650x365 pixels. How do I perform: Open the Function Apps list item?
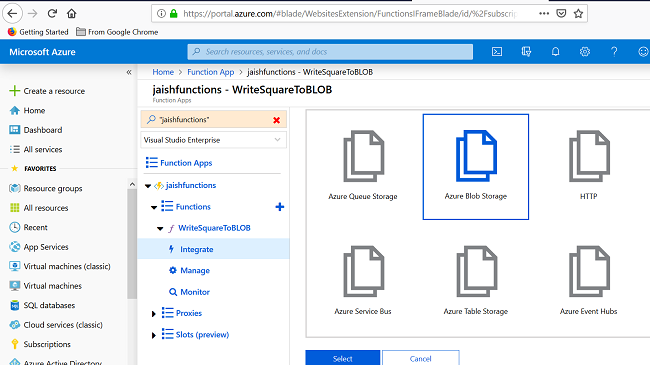(x=186, y=163)
